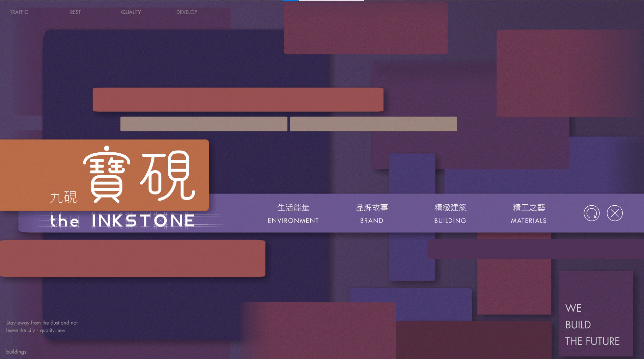Go to the DEVELOP section

point(187,12)
